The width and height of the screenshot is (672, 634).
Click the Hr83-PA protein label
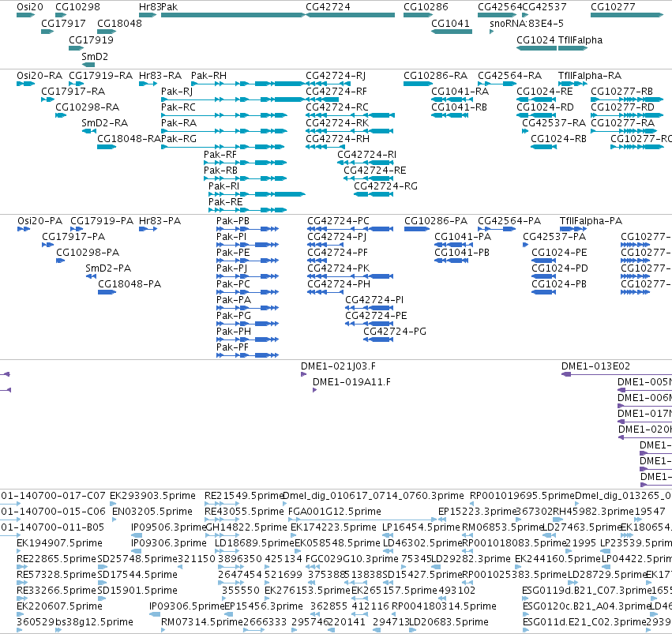point(160,221)
